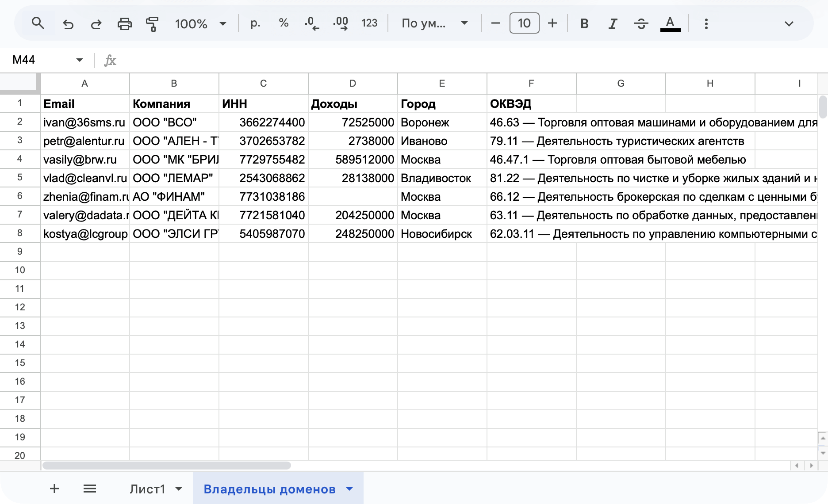Toggle italic formatting

coord(613,23)
